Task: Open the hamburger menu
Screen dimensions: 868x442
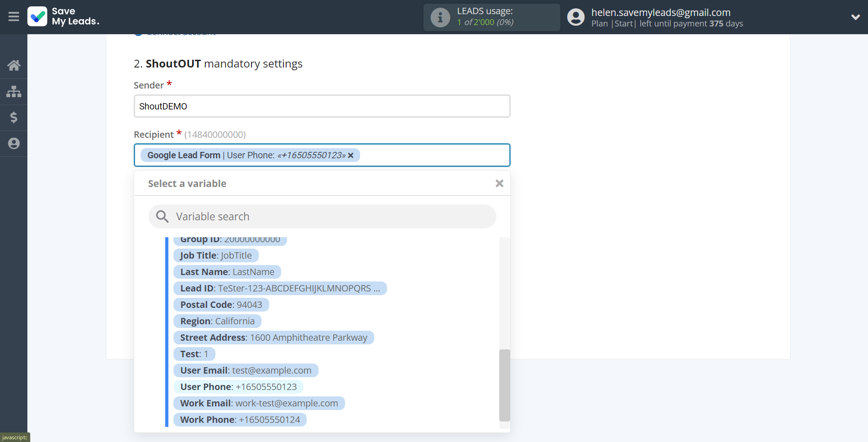Action: tap(14, 17)
